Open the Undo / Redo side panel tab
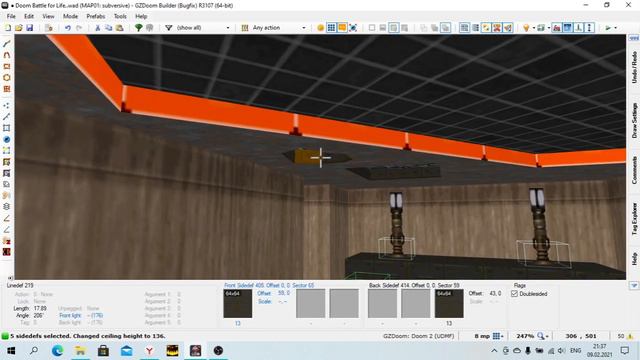Image resolution: width=640 pixels, height=360 pixels. (x=634, y=67)
